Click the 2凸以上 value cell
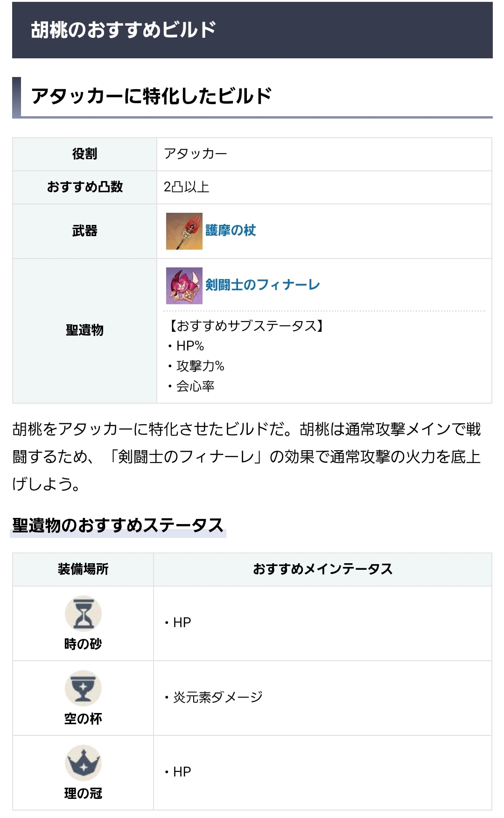Image resolution: width=504 pixels, height=818 pixels. (186, 187)
